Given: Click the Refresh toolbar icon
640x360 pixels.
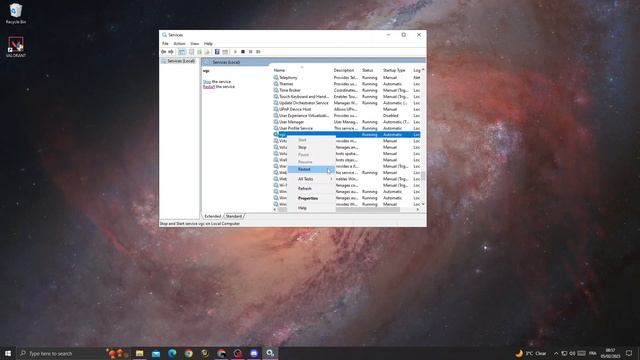Looking at the screenshot, I should click(199, 52).
